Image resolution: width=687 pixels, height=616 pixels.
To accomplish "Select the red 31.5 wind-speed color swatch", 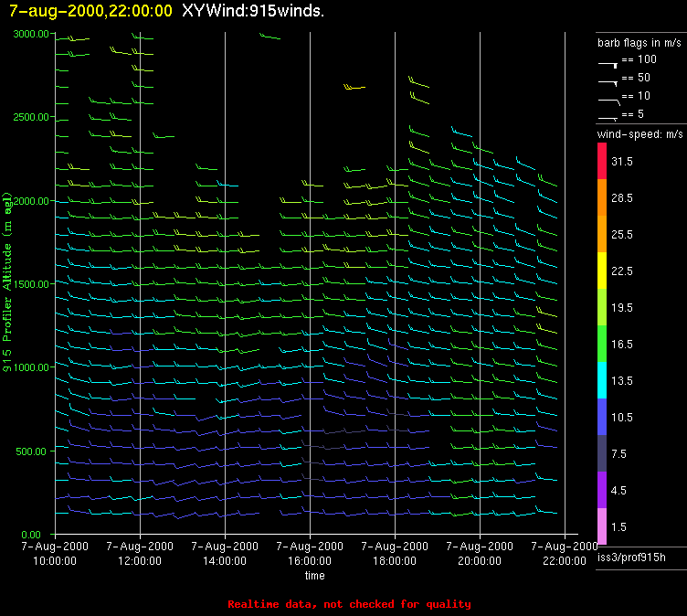I will pyautogui.click(x=602, y=161).
